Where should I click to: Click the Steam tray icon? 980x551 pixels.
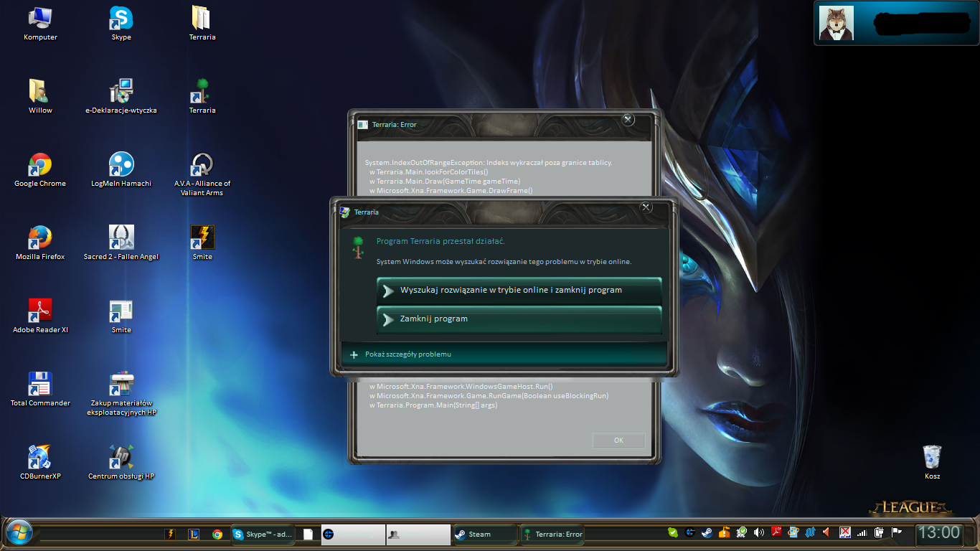point(707,533)
